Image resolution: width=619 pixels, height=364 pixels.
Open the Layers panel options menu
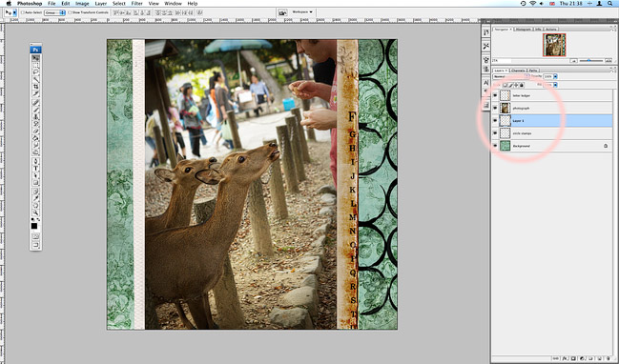pyautogui.click(x=613, y=71)
